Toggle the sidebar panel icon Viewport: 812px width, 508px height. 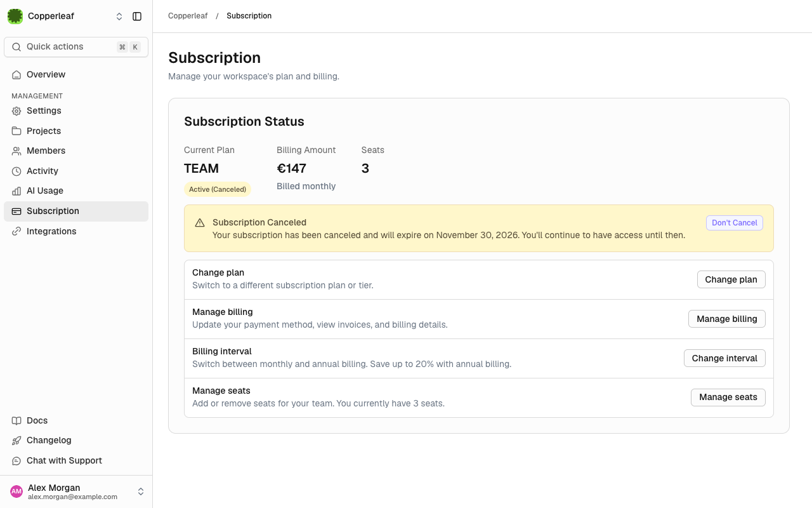pyautogui.click(x=137, y=17)
